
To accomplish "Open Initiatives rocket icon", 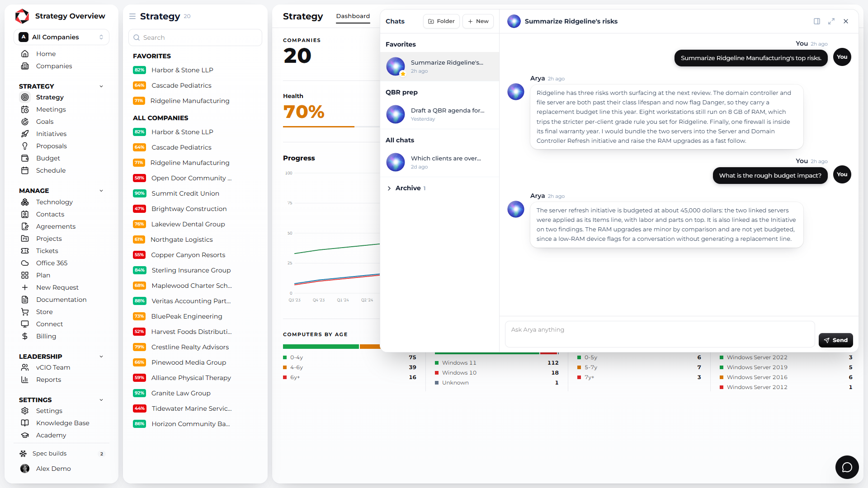I will tap(25, 134).
